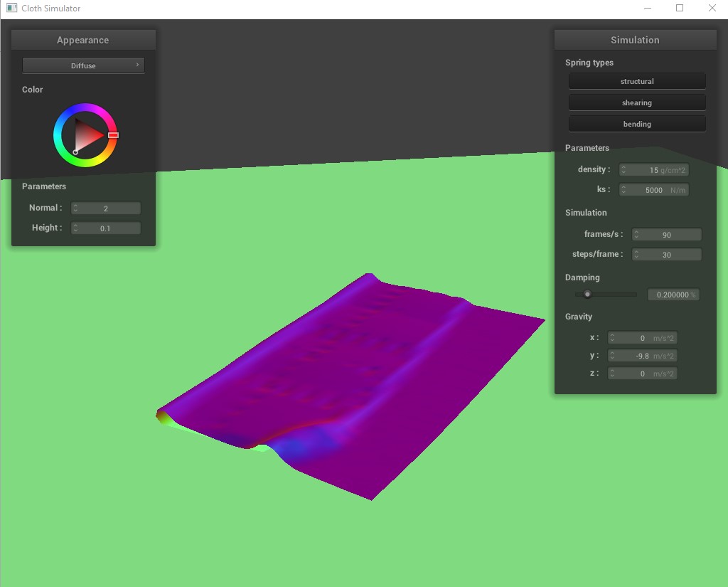
Task: Click the steps/frame value field
Action: (x=667, y=255)
